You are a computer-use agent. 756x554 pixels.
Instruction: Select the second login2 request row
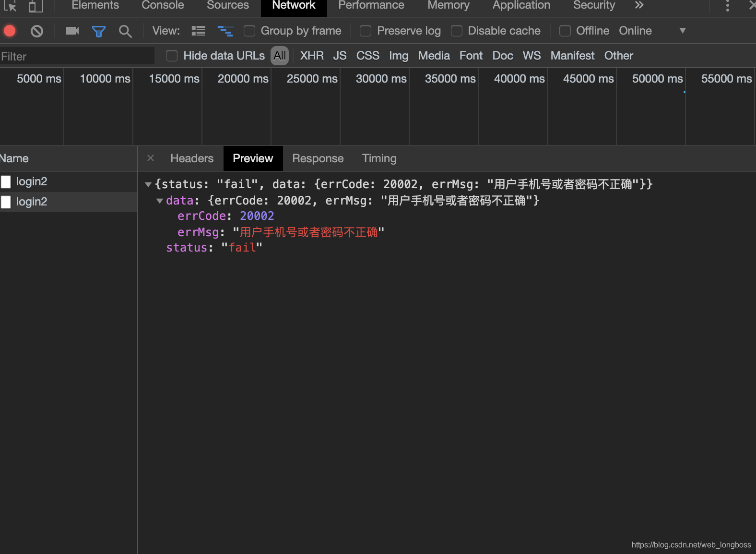69,202
